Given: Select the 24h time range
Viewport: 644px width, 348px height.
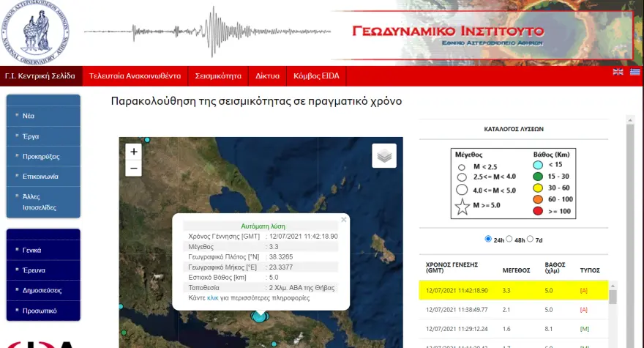Looking at the screenshot, I should point(489,239).
